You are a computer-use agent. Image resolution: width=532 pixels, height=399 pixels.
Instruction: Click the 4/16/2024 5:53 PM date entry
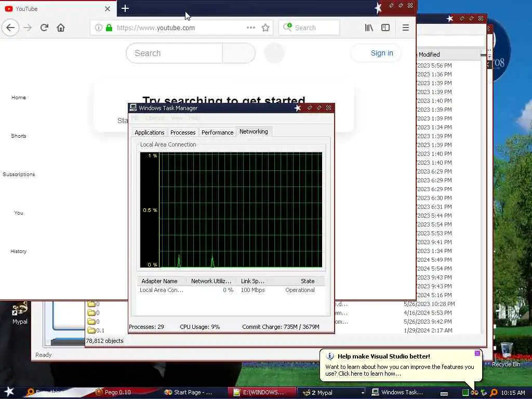pyautogui.click(x=428, y=313)
